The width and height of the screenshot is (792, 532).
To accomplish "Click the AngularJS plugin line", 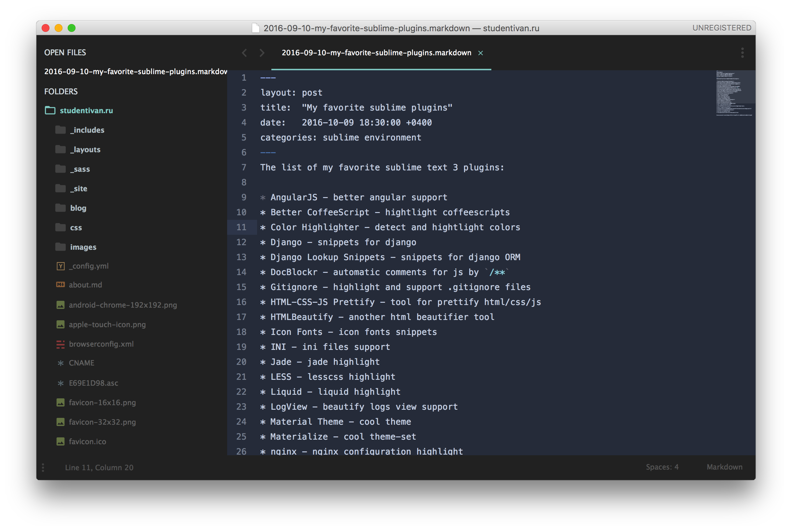I will coord(354,197).
